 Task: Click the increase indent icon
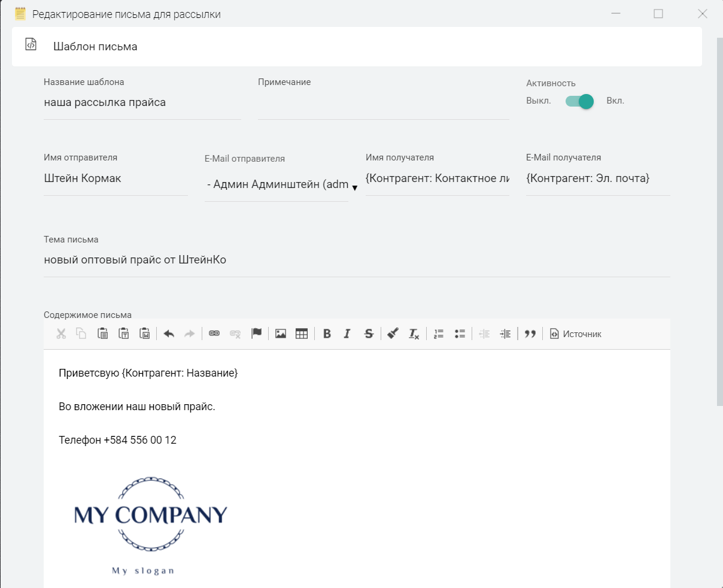point(505,334)
